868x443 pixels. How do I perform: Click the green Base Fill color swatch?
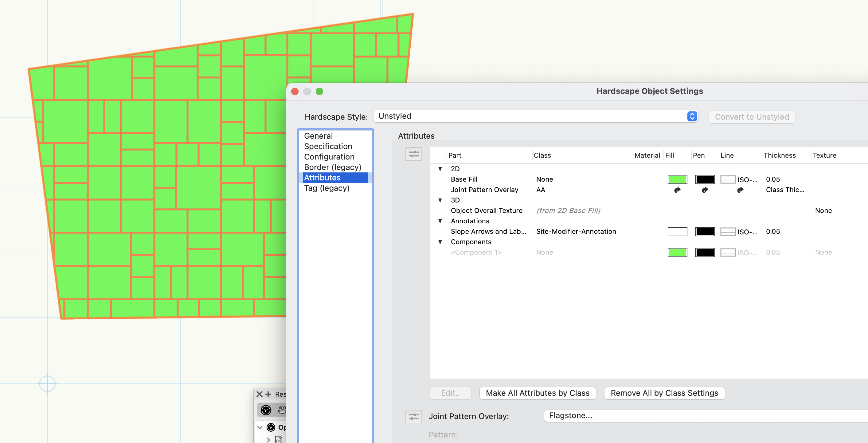pos(677,179)
